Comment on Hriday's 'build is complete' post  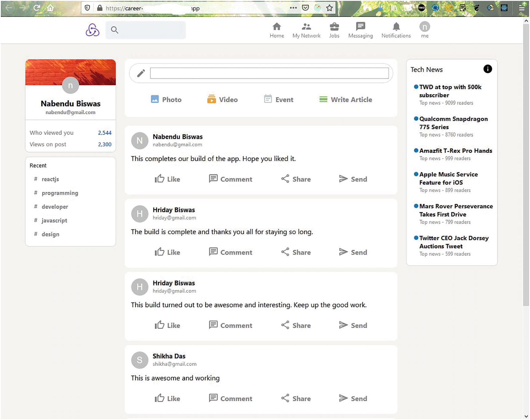coord(230,252)
